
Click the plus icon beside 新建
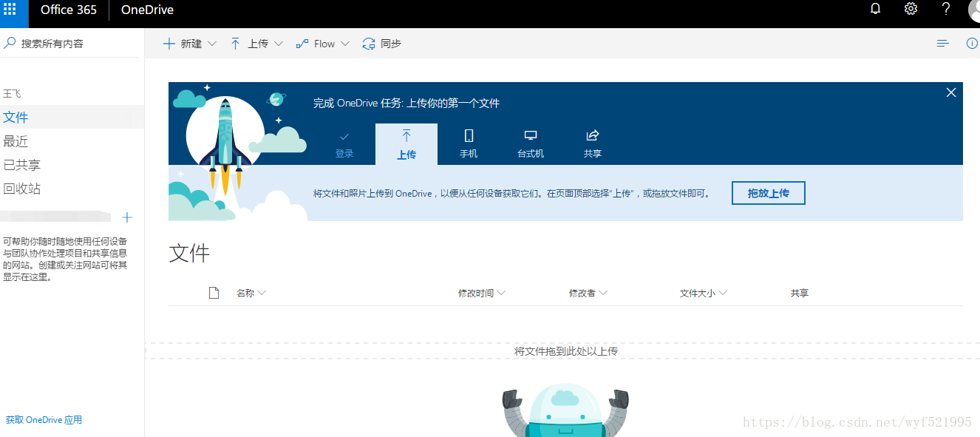[x=169, y=44]
